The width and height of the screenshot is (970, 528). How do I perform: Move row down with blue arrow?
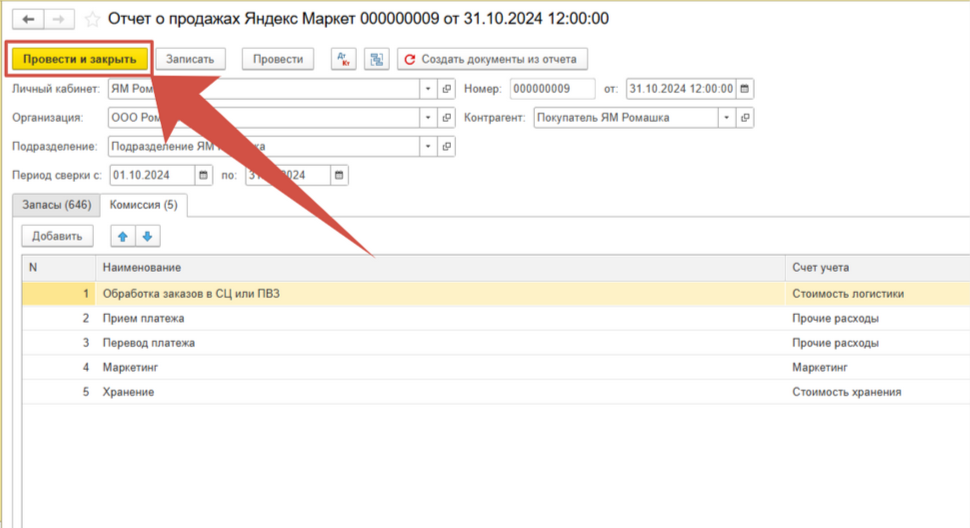click(147, 236)
